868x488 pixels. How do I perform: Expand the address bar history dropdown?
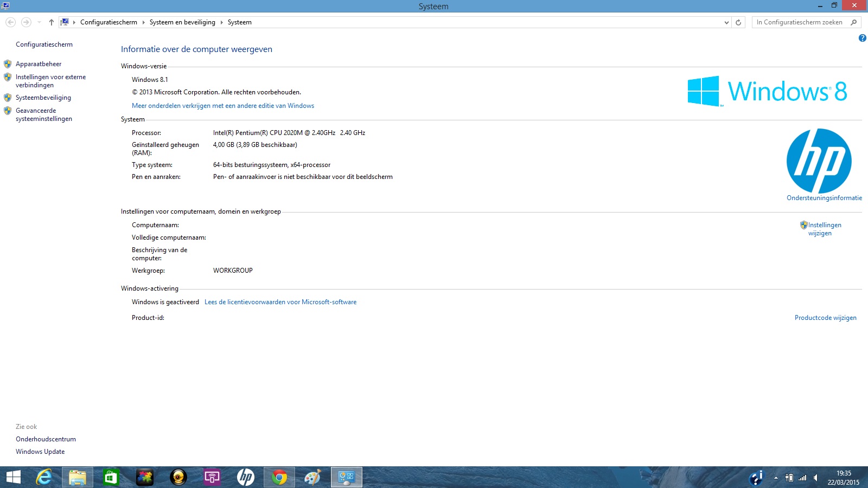[726, 22]
